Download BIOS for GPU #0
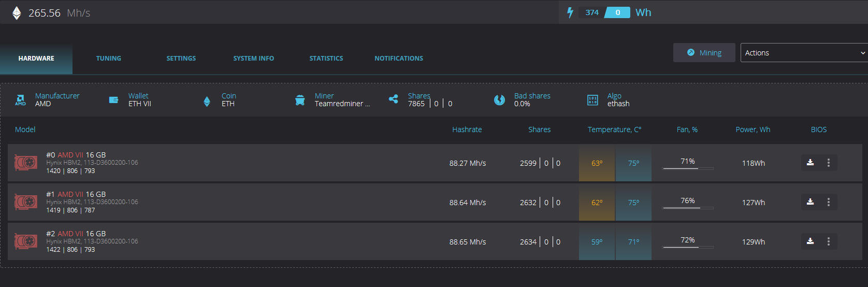 click(811, 163)
